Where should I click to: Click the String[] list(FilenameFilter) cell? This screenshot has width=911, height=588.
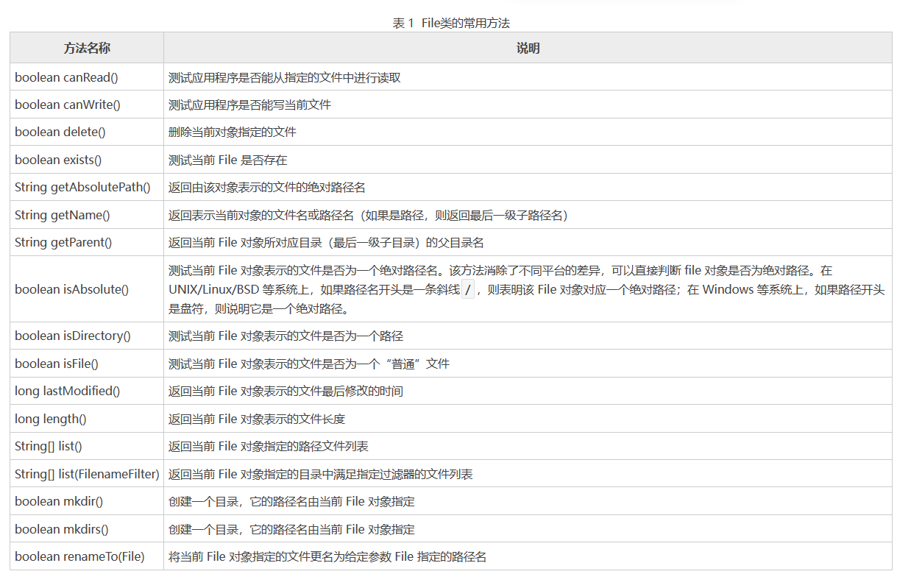pyautogui.click(x=86, y=473)
